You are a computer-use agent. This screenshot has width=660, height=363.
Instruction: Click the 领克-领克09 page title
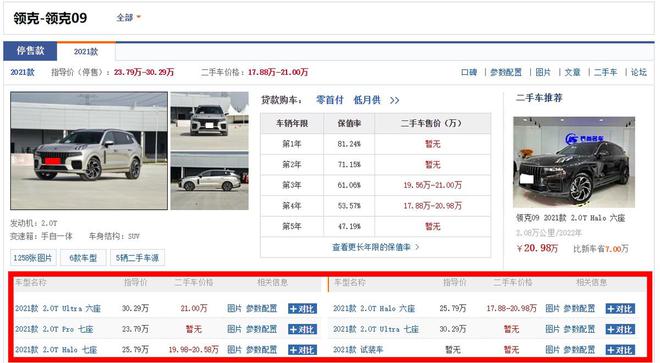pos(50,18)
